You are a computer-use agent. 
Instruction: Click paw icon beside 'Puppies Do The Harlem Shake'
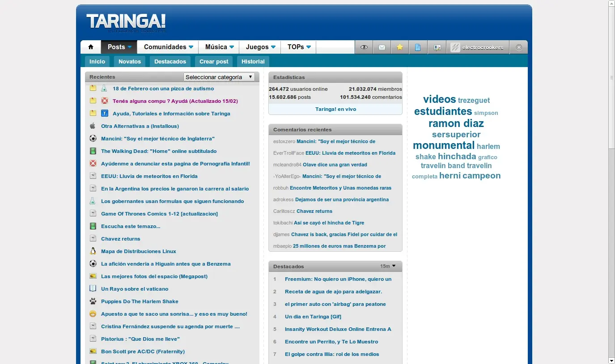93,301
